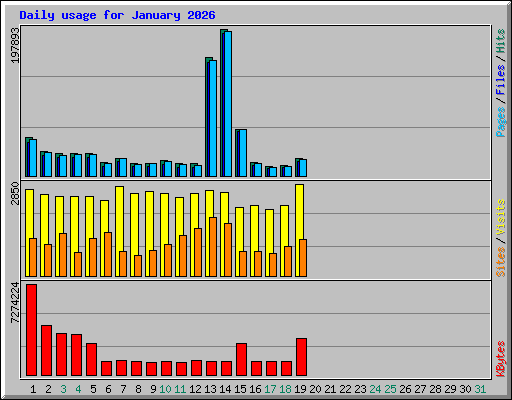Click the 2850 axis value label
Image resolution: width=512 pixels, height=400 pixels.
click(x=15, y=193)
